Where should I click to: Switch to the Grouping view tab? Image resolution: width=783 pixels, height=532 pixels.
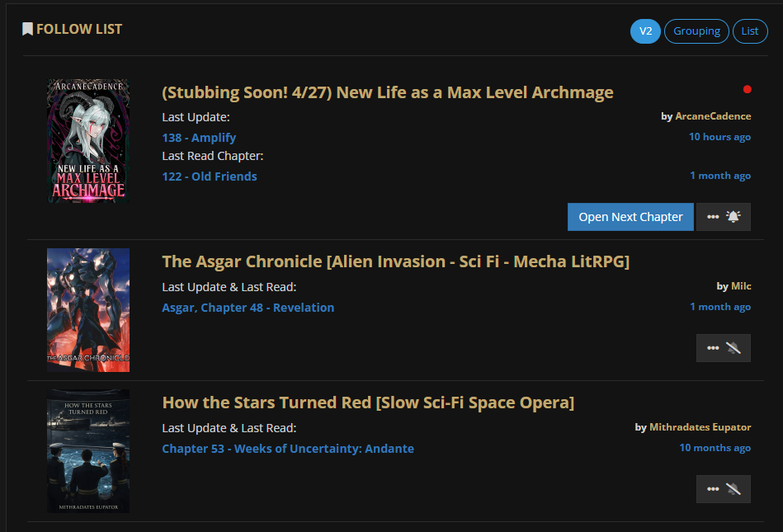[x=696, y=31]
